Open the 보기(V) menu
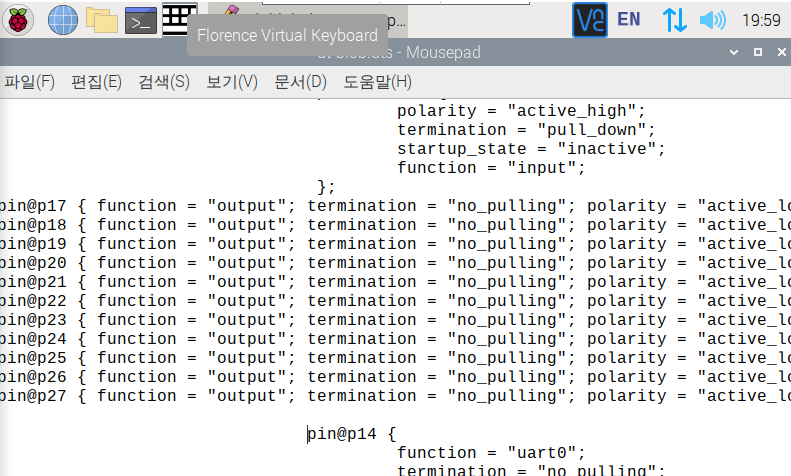This screenshot has height=476, width=791. (x=232, y=82)
